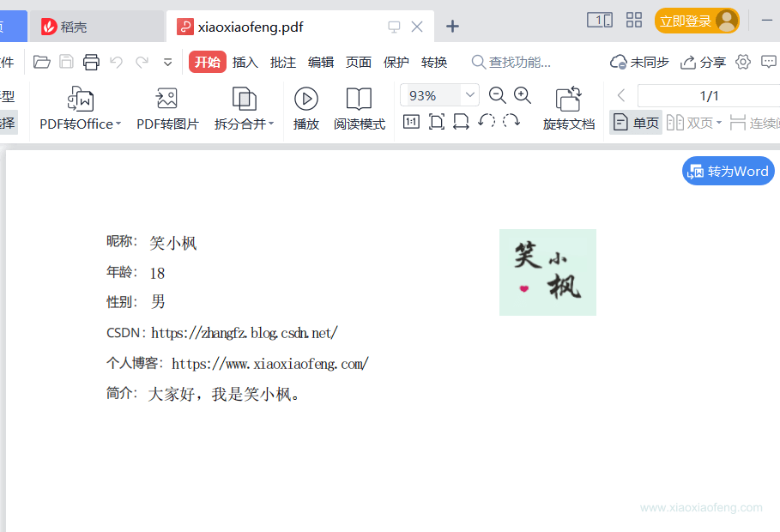Fit page width icon
Screen dimensions: 780x532
(x=461, y=122)
